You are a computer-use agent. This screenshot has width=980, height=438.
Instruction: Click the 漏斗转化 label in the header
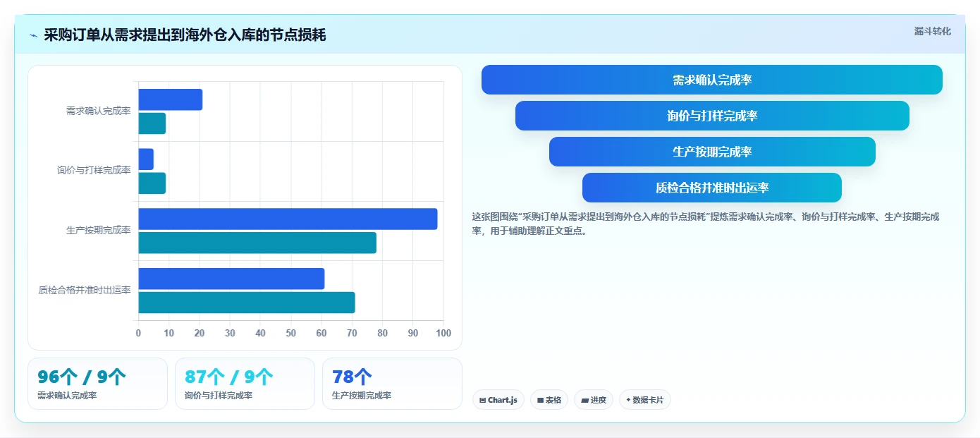pos(932,31)
